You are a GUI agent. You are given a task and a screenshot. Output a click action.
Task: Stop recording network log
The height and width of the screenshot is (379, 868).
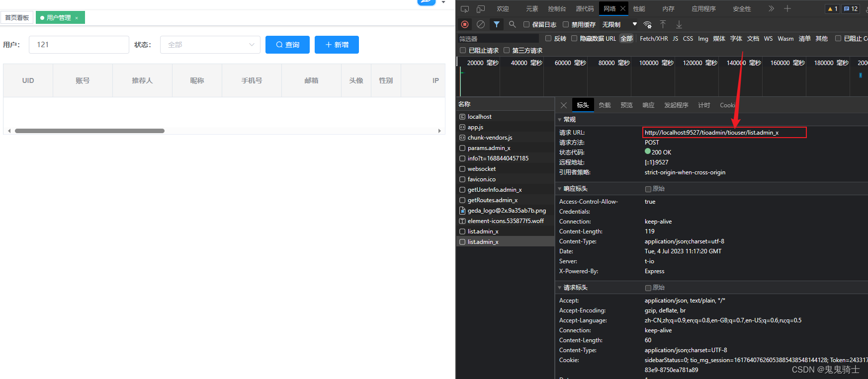coord(465,24)
